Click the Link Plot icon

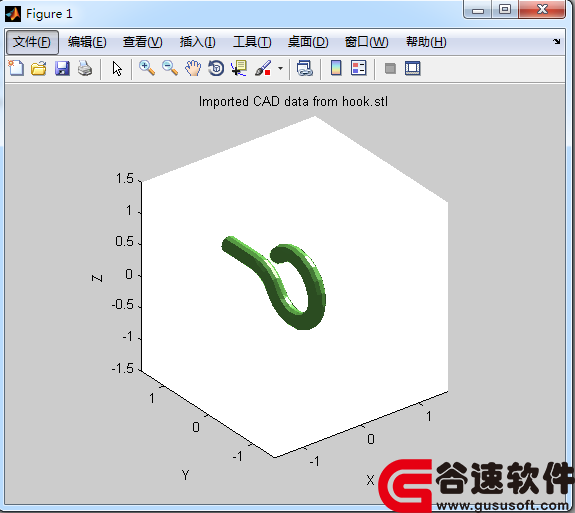305,68
